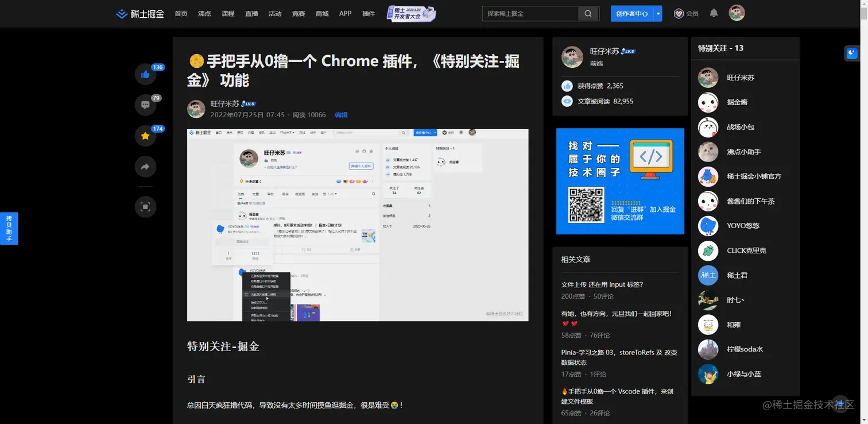Click name YOYO悠悠 in follow list
The width and height of the screenshot is (868, 424).
click(x=743, y=226)
